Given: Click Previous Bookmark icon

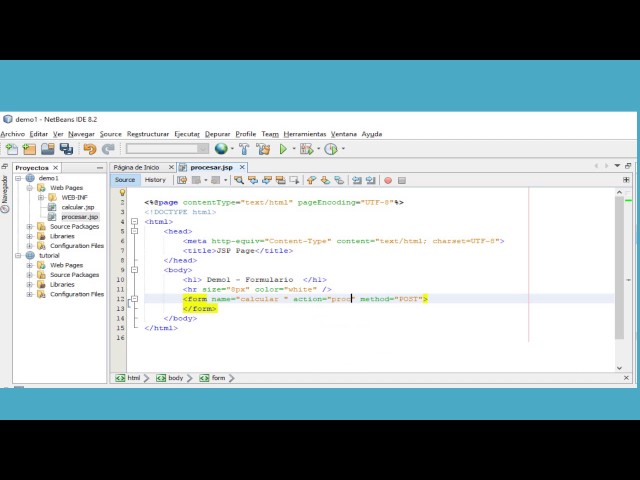Looking at the screenshot, I should (x=311, y=180).
